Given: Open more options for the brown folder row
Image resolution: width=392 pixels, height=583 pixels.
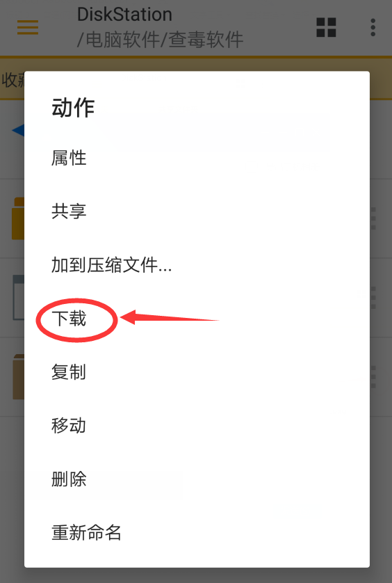Looking at the screenshot, I should [x=373, y=376].
